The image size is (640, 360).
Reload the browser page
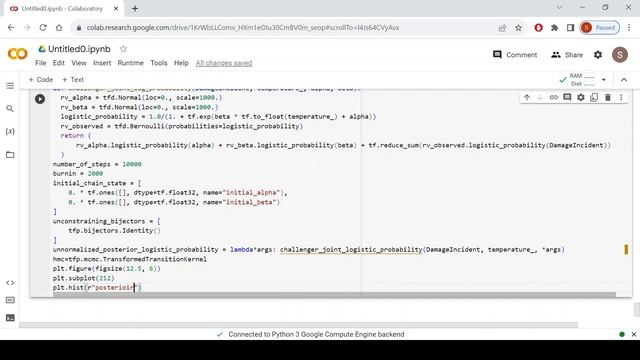point(43,28)
